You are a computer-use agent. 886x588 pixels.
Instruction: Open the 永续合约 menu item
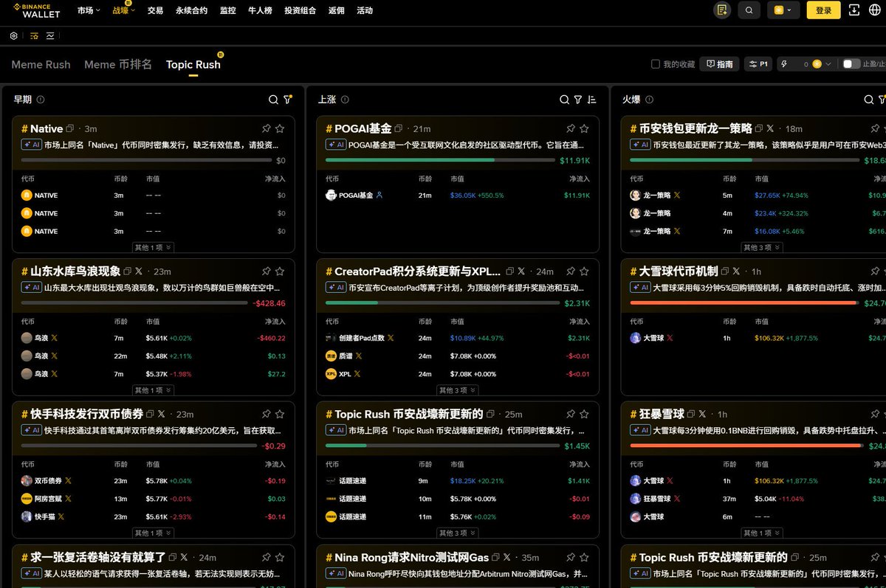(191, 10)
